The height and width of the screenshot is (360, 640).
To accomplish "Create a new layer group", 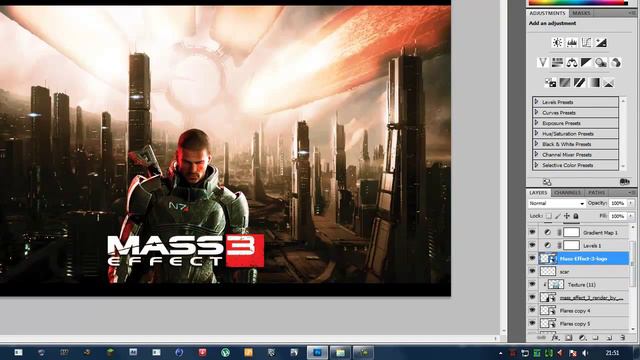I will 596,338.
